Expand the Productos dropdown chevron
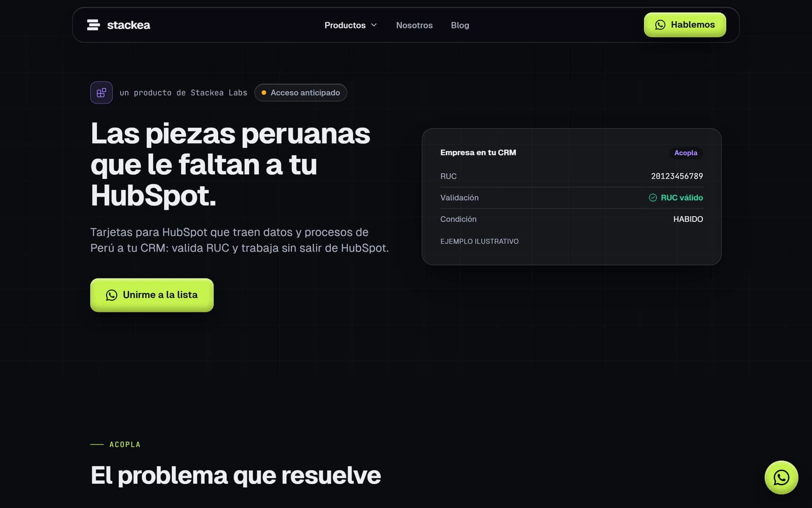812x508 pixels. (x=374, y=25)
